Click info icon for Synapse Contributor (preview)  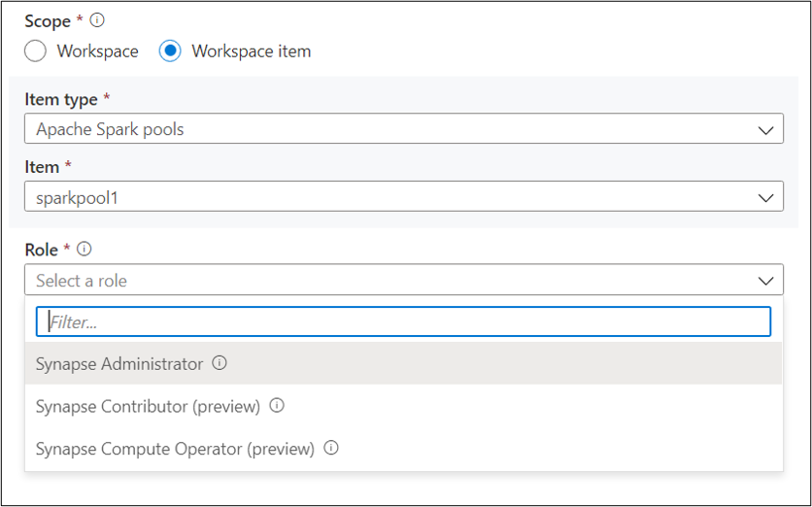[277, 406]
